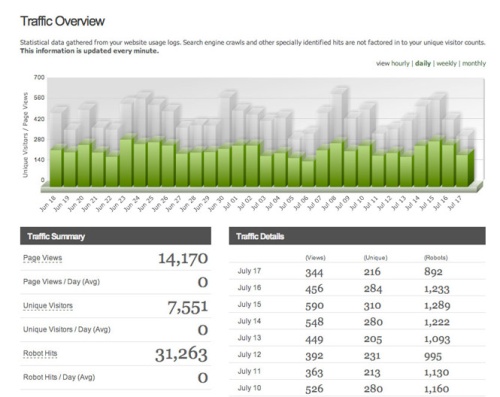Click the Robot Hits summary link
Screen dimensions: 500x397
tap(40, 353)
